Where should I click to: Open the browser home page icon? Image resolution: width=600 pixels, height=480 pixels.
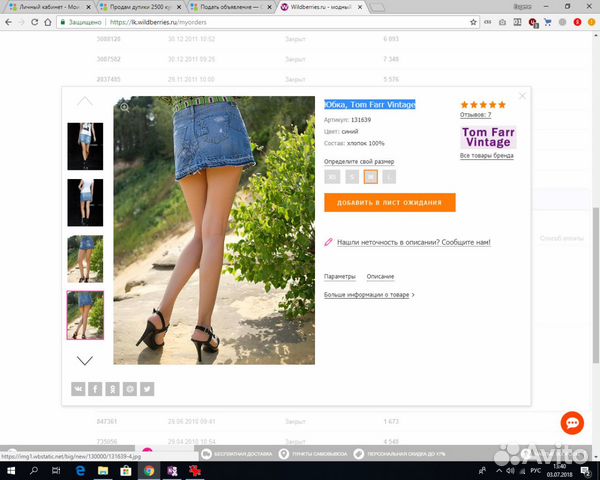(48, 22)
